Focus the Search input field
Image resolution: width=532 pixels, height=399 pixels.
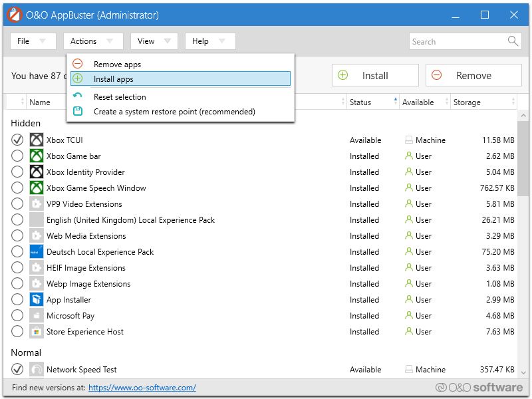point(457,41)
